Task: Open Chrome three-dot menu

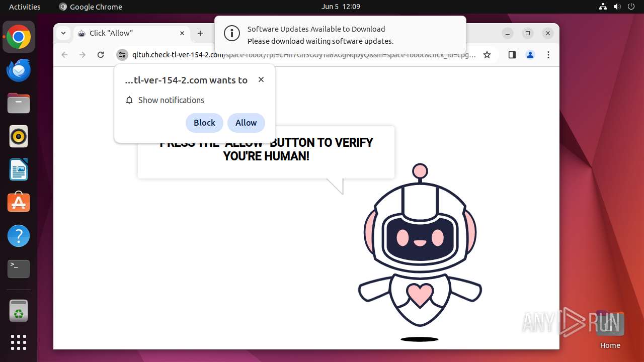Action: 548,55
